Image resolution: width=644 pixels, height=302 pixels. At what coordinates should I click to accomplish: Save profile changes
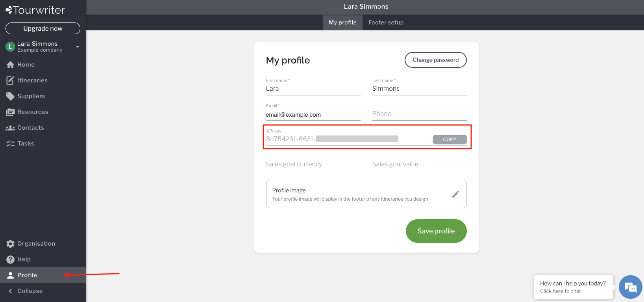coord(436,231)
